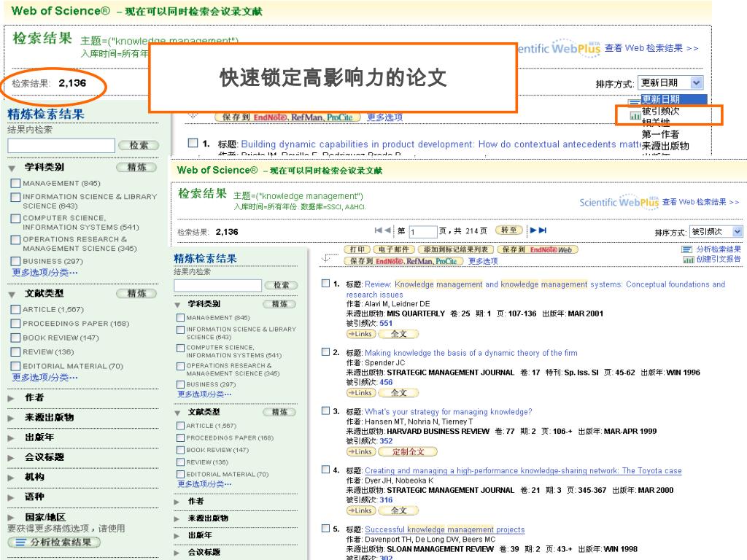Expand 国家/地区 section in back window
This screenshot has height=560, width=747.
(x=11, y=518)
